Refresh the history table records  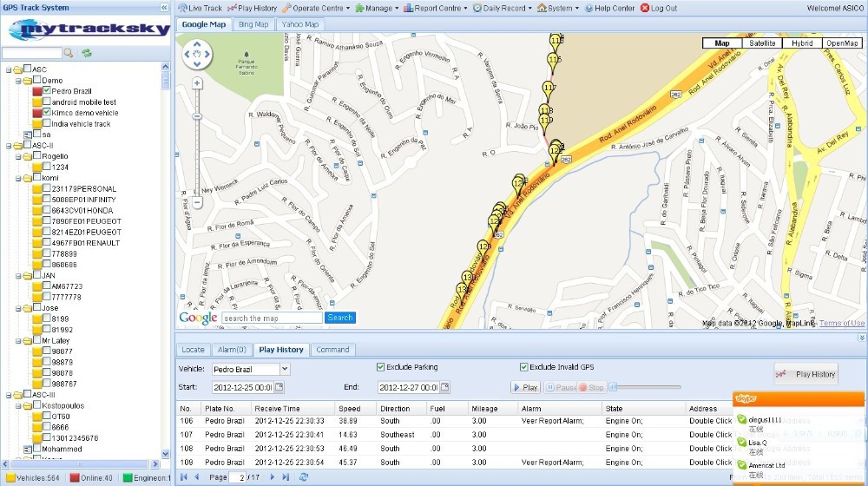pos(303,477)
